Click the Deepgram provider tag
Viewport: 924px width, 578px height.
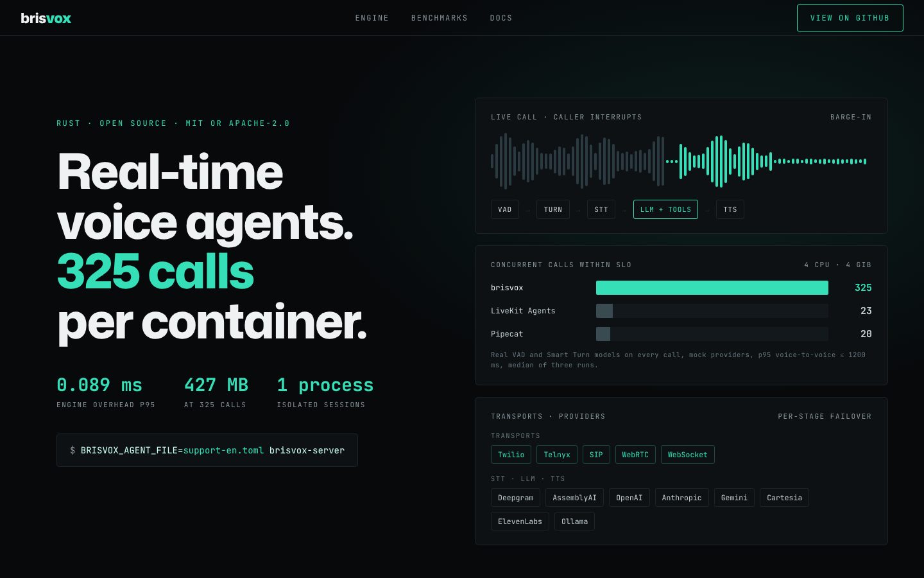(x=516, y=498)
